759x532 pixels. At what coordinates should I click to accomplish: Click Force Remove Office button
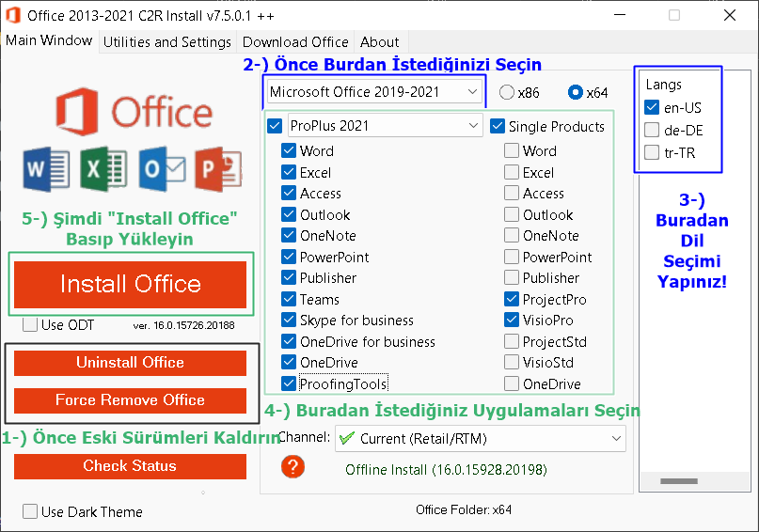point(130,400)
